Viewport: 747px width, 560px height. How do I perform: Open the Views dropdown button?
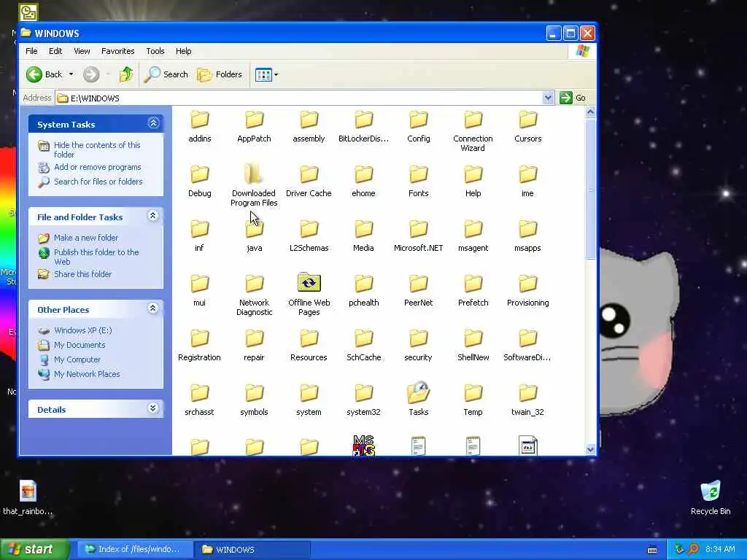(266, 74)
